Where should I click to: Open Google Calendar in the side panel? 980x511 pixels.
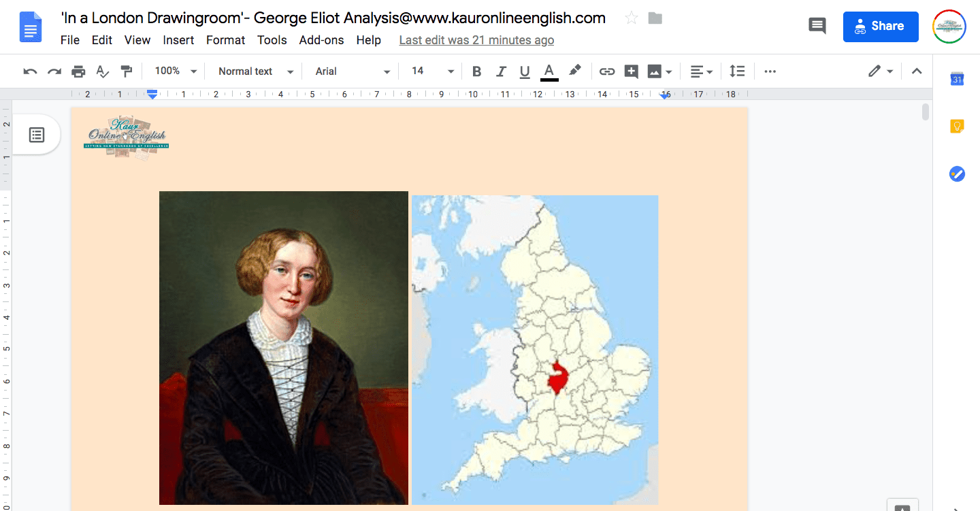click(957, 79)
